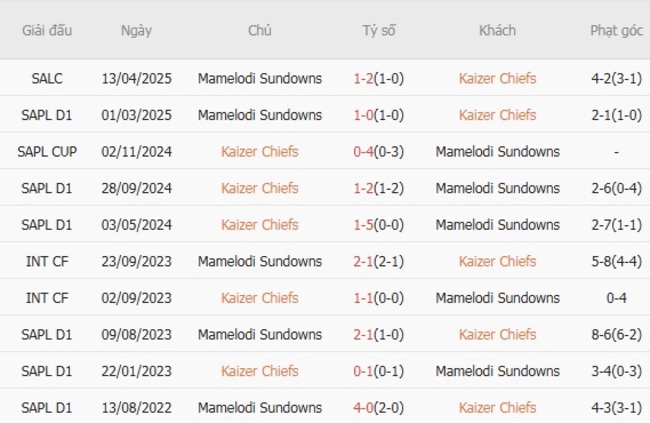The width and height of the screenshot is (650, 423).
Task: Select the SAPL CUP league entry
Action: [47, 151]
